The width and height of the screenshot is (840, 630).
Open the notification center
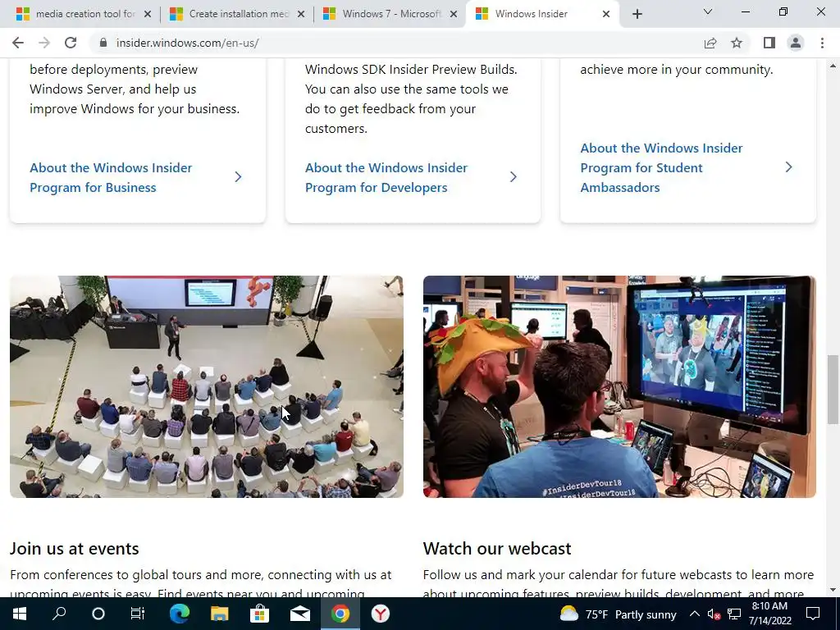pos(813,614)
